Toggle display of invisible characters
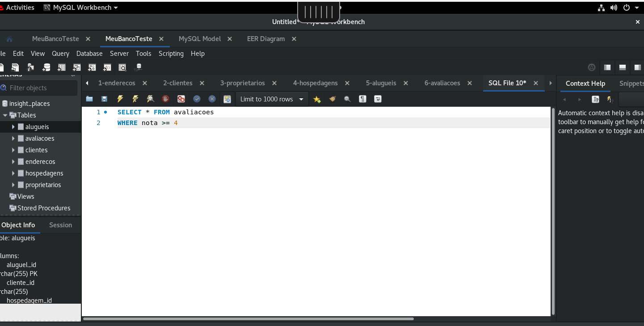Screen dimensions: 644x326 pyautogui.click(x=362, y=99)
